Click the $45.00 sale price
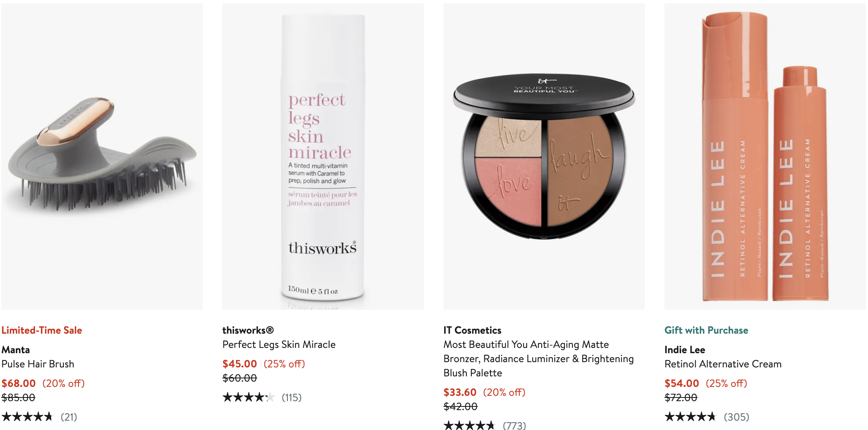The image size is (868, 430). pos(240,364)
